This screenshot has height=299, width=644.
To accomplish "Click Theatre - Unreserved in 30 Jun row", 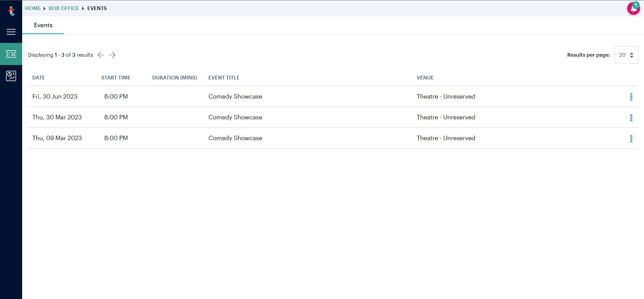I will pos(446,97).
